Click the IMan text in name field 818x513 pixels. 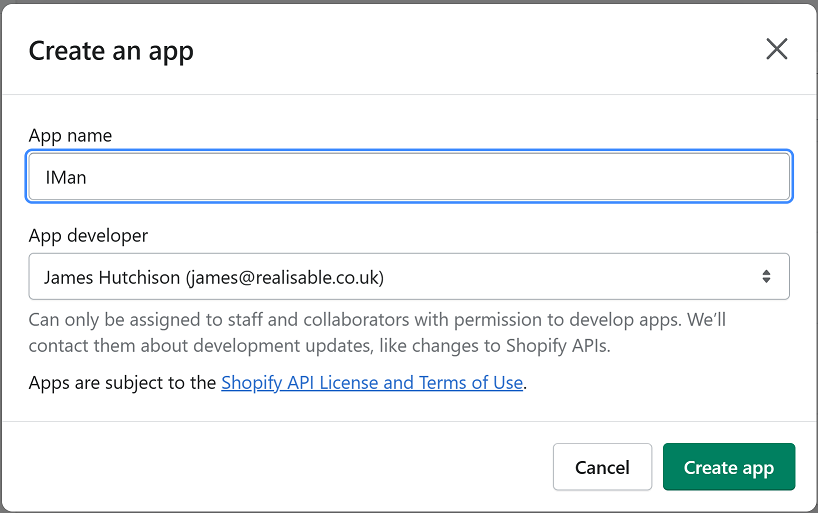(x=68, y=177)
